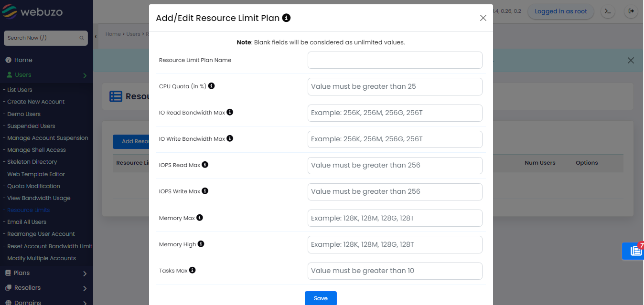
Task: Click the logout icon at top right
Action: [631, 11]
